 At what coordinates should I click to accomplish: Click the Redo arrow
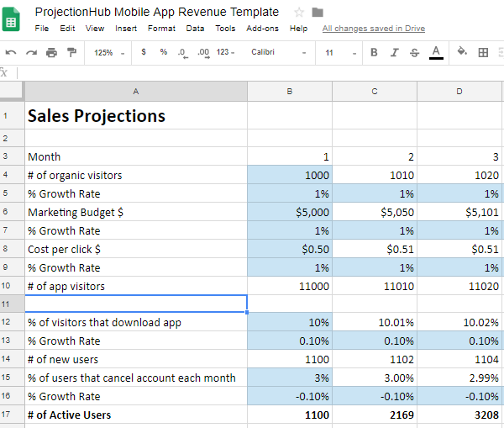point(31,52)
